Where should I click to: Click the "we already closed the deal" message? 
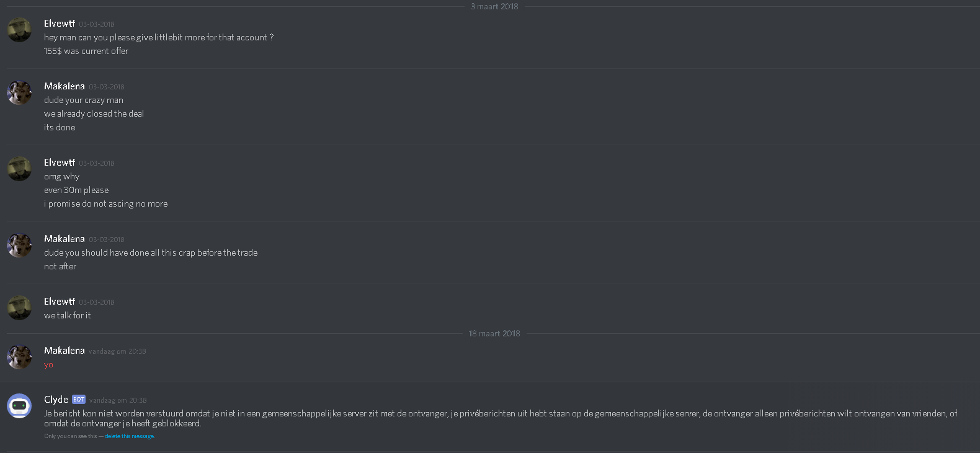(94, 114)
